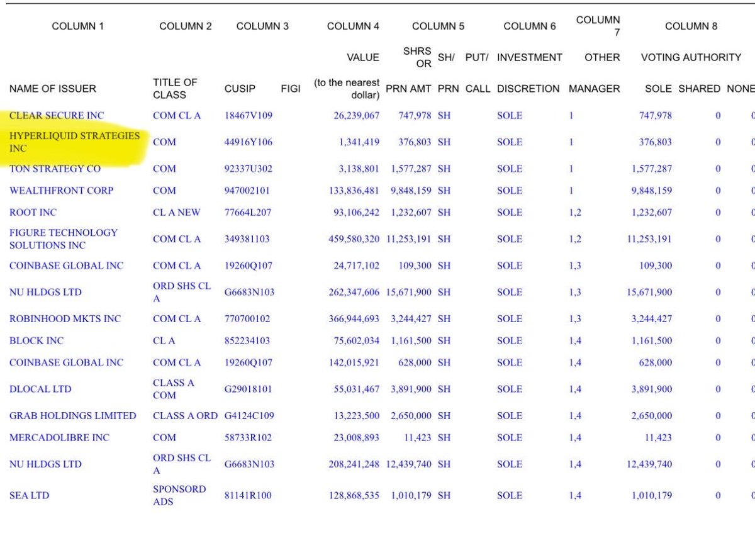Click CUSIP value 770700102

click(x=248, y=319)
